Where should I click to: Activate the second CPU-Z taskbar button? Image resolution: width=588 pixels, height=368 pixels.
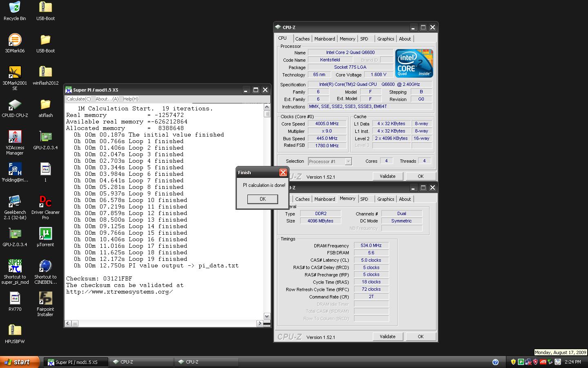point(207,362)
